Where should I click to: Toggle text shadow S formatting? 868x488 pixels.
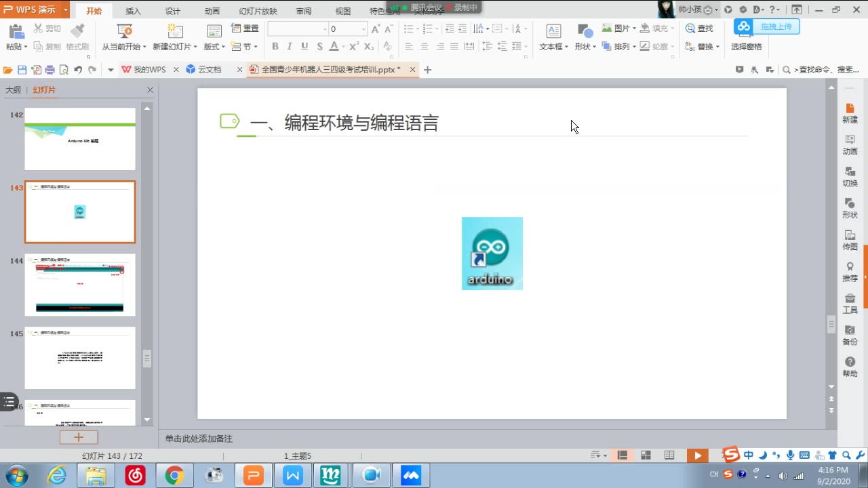pyautogui.click(x=319, y=47)
